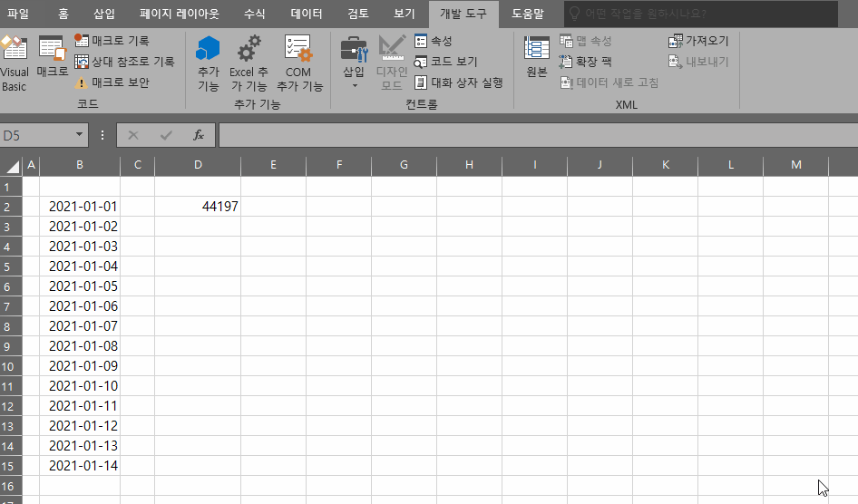
Task: Open the 도움말 tab
Action: click(x=528, y=14)
